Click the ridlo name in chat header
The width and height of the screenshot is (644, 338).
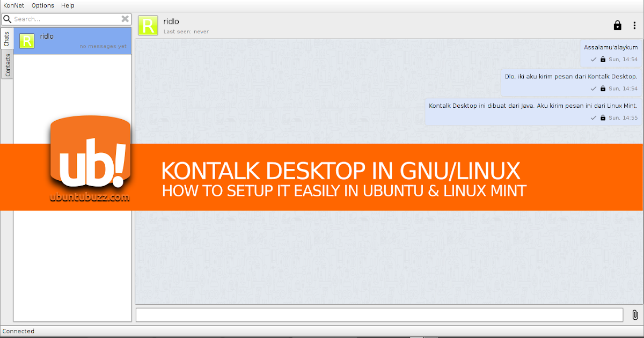pos(171,21)
